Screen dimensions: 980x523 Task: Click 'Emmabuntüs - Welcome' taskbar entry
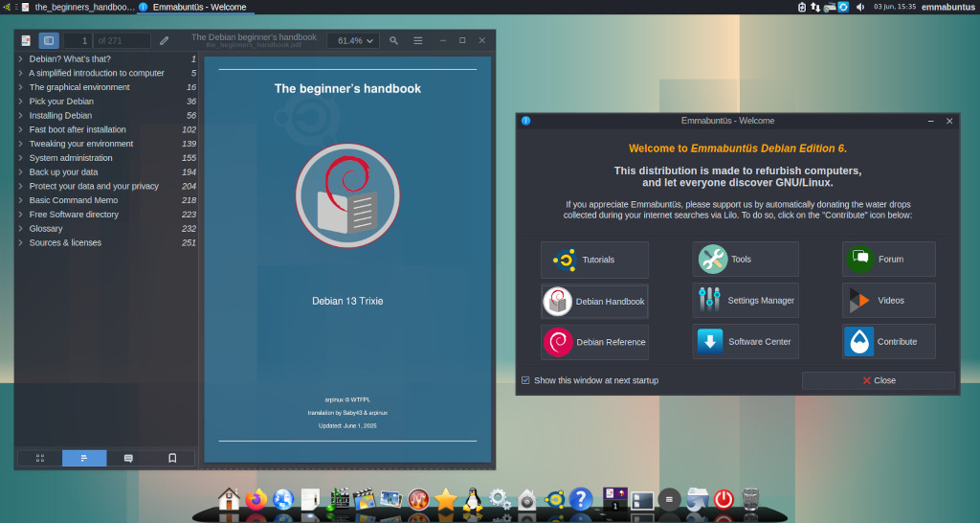[193, 7]
